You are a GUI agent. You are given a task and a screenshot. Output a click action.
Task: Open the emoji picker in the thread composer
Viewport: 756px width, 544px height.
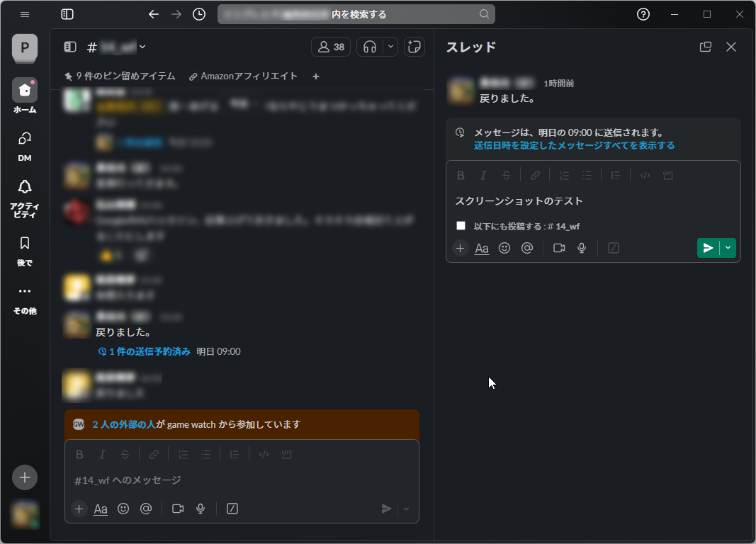point(504,249)
